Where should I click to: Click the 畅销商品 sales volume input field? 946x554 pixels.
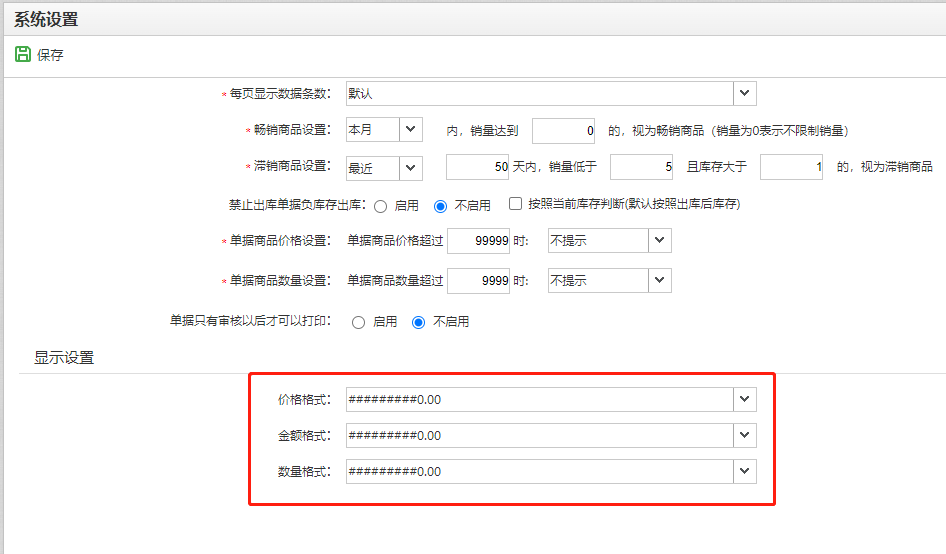(x=563, y=130)
